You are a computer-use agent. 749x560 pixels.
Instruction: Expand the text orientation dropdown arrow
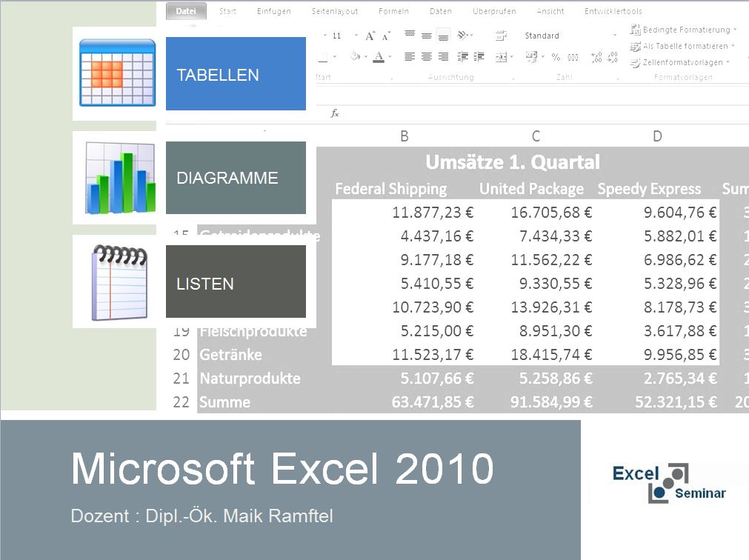click(x=471, y=36)
